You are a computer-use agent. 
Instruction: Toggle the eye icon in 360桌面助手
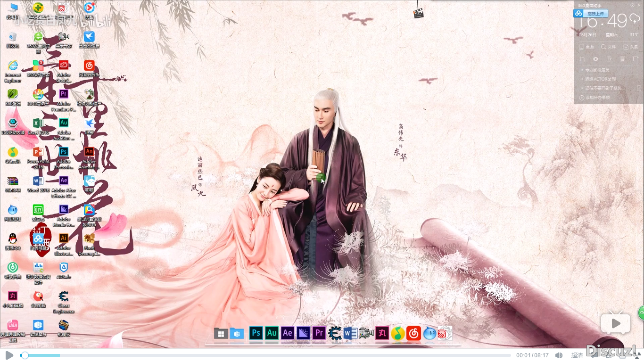pyautogui.click(x=596, y=59)
